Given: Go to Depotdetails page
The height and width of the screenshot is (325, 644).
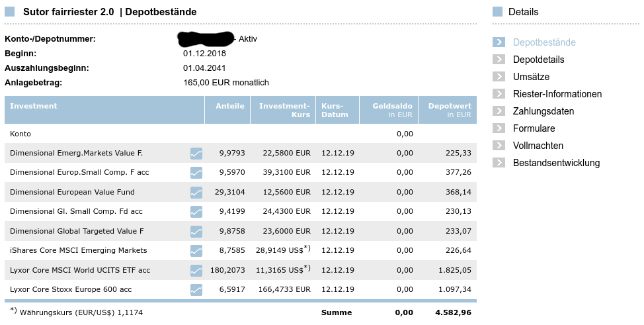Looking at the screenshot, I should [538, 60].
